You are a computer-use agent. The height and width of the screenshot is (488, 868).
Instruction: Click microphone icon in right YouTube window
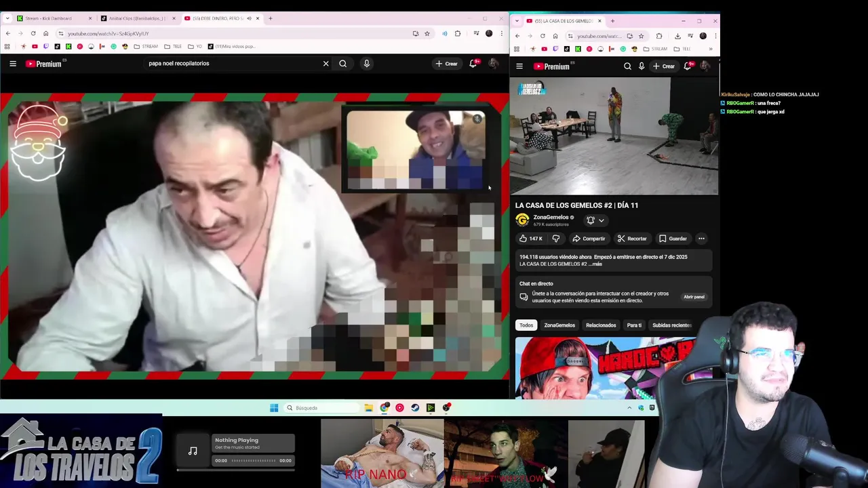pyautogui.click(x=642, y=66)
